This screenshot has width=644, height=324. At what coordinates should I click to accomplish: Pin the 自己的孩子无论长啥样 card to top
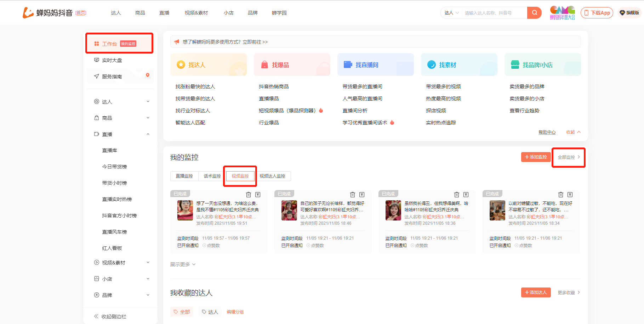(362, 195)
